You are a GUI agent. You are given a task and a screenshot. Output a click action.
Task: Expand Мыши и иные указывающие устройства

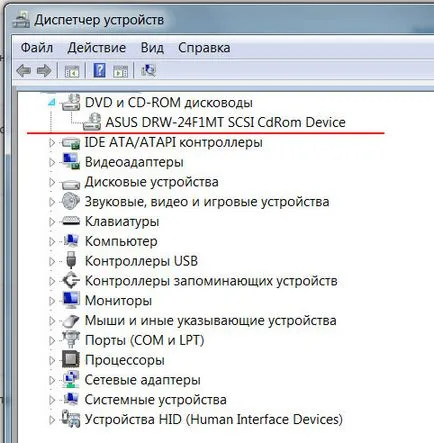52,321
